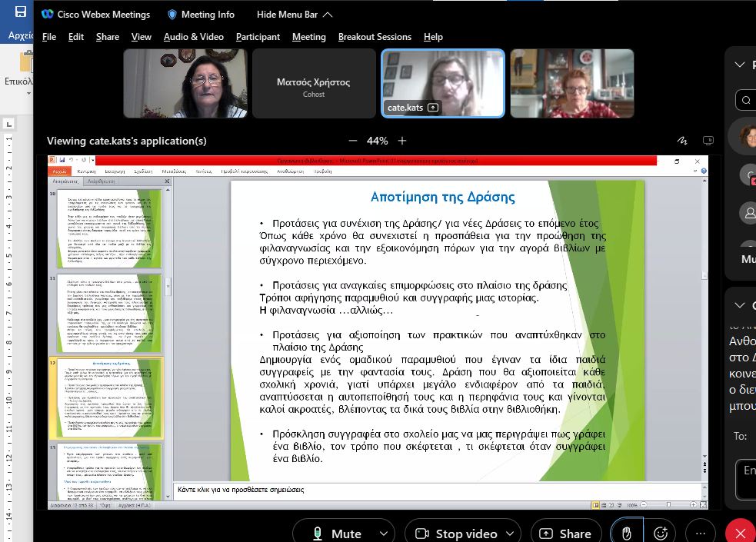
Task: Click the participants search icon
Action: coord(744,100)
